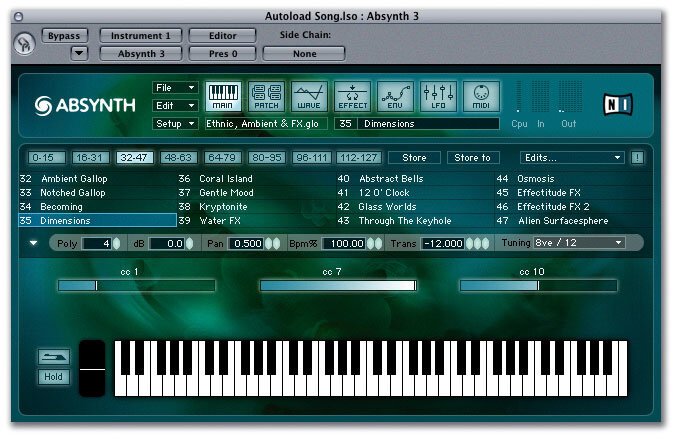Click the exclamation mark panic button

coord(637,158)
